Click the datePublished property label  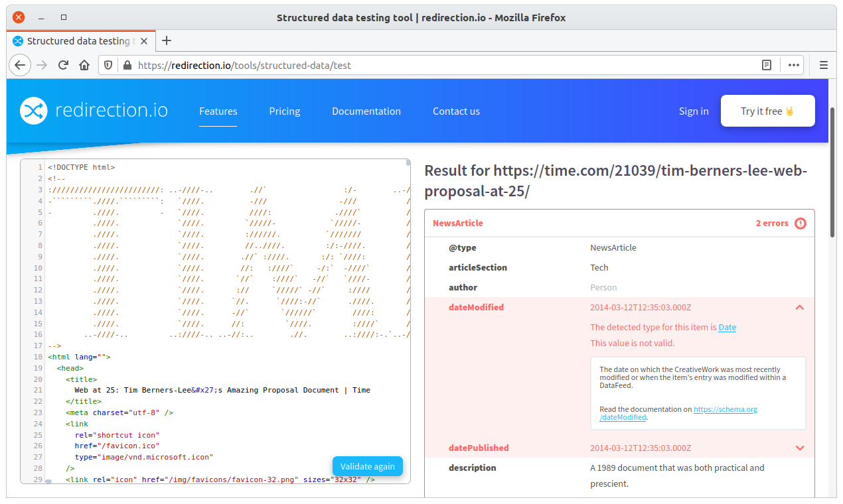tap(479, 448)
